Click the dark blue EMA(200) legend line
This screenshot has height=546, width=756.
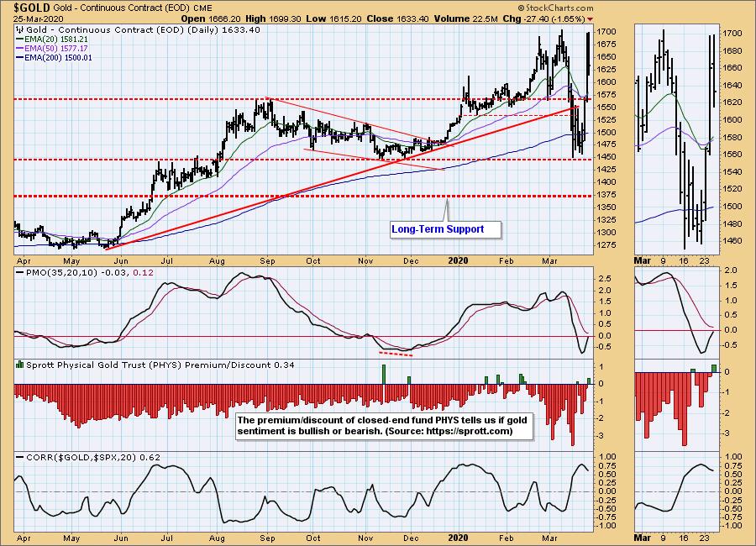click(20, 57)
